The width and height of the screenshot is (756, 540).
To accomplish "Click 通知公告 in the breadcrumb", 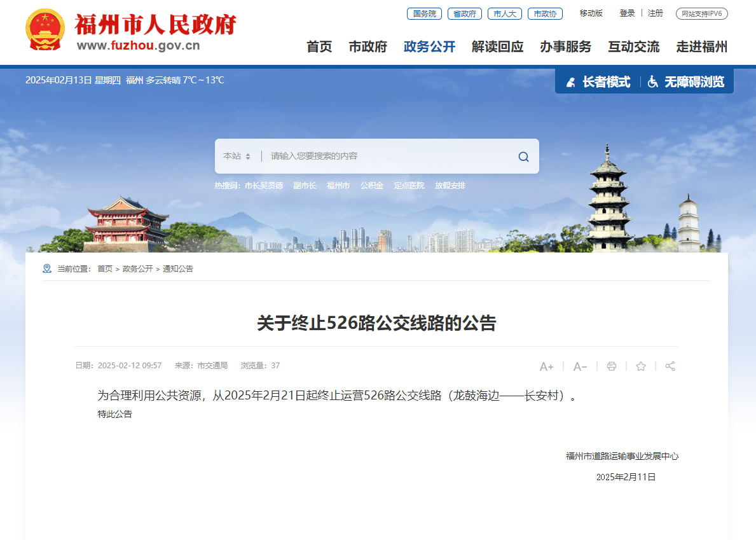I will (178, 269).
